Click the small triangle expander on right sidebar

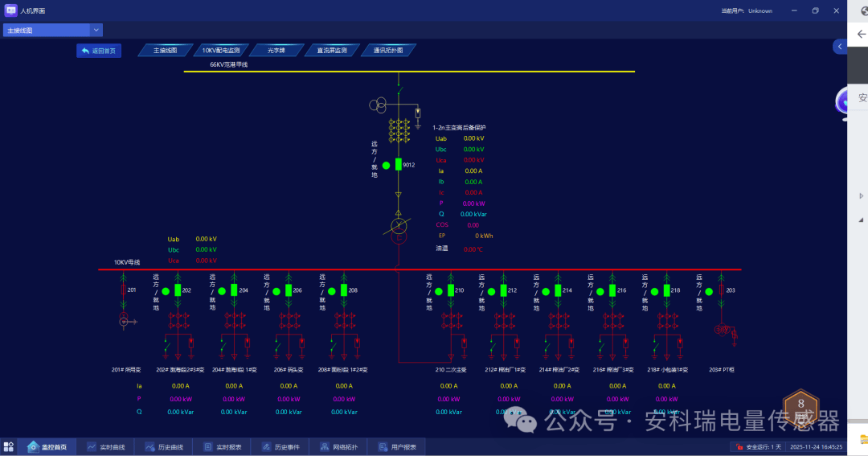click(862, 195)
